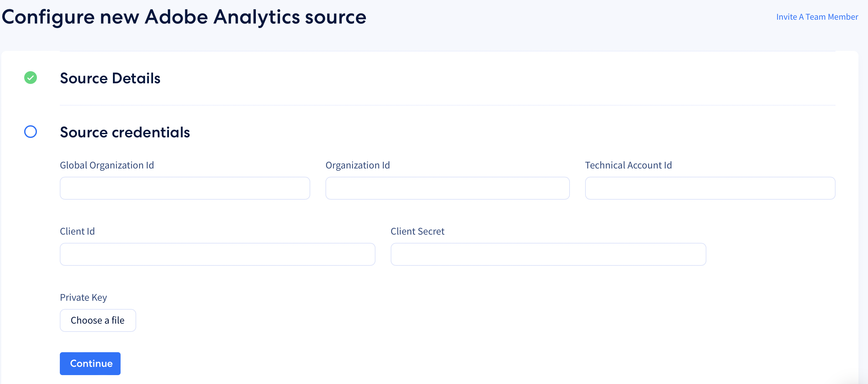Expand the Source Details section heading
The height and width of the screenshot is (384, 868).
click(110, 78)
